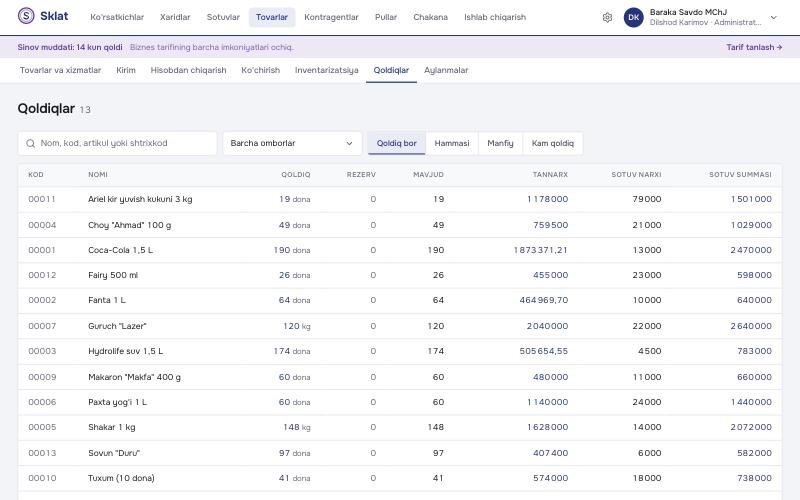Sort by the Qoldiq column header
Image resolution: width=800 pixels, height=500 pixels.
(295, 174)
